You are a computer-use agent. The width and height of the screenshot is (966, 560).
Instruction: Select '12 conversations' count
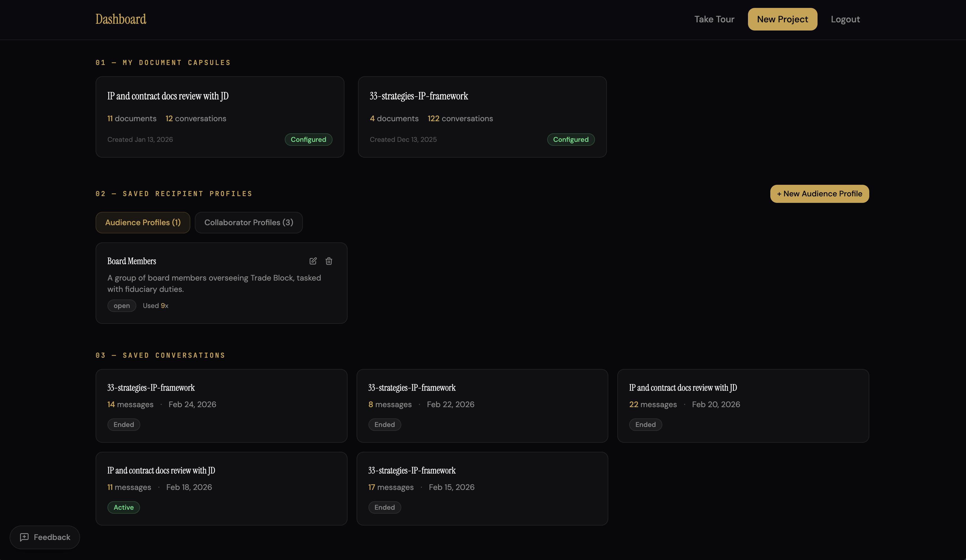click(x=196, y=118)
